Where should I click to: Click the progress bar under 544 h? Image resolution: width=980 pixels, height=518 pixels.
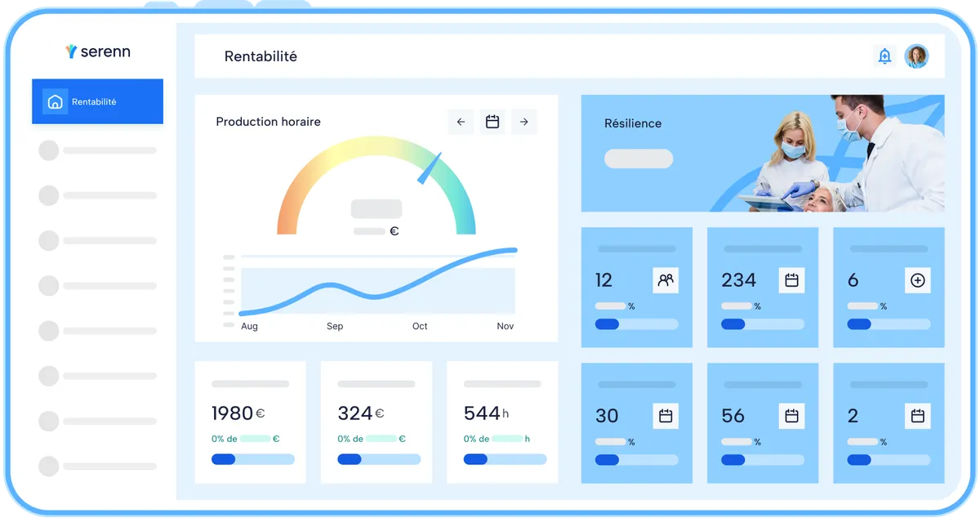[x=505, y=459]
